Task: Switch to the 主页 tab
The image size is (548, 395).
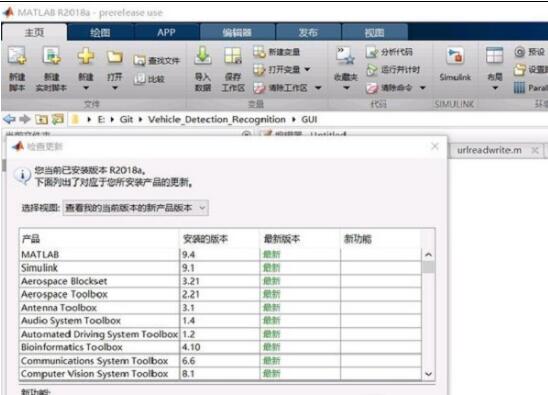Action: 34,33
